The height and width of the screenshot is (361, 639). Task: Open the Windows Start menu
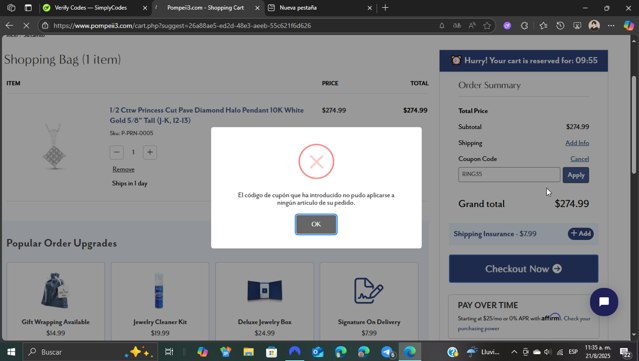11,352
